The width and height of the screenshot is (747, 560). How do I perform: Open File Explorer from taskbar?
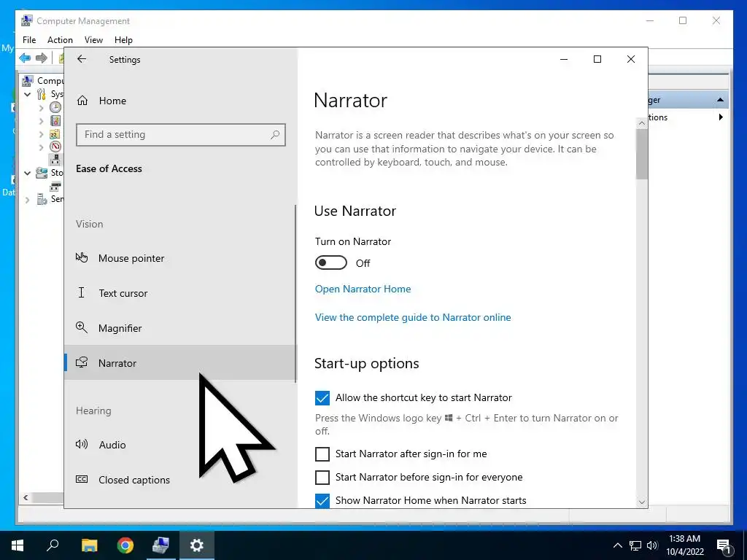(89, 545)
